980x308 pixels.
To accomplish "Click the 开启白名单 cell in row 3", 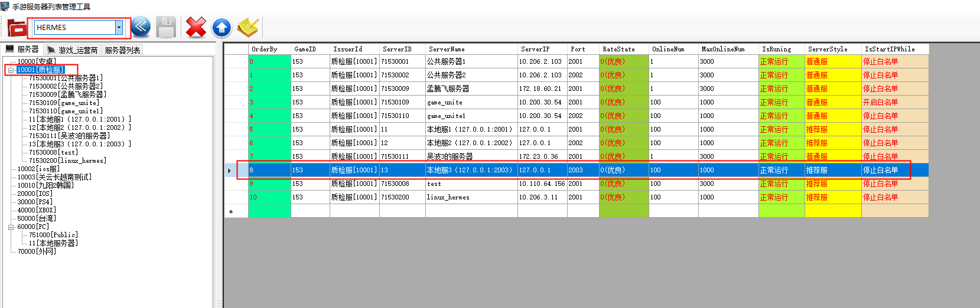I will click(x=880, y=102).
